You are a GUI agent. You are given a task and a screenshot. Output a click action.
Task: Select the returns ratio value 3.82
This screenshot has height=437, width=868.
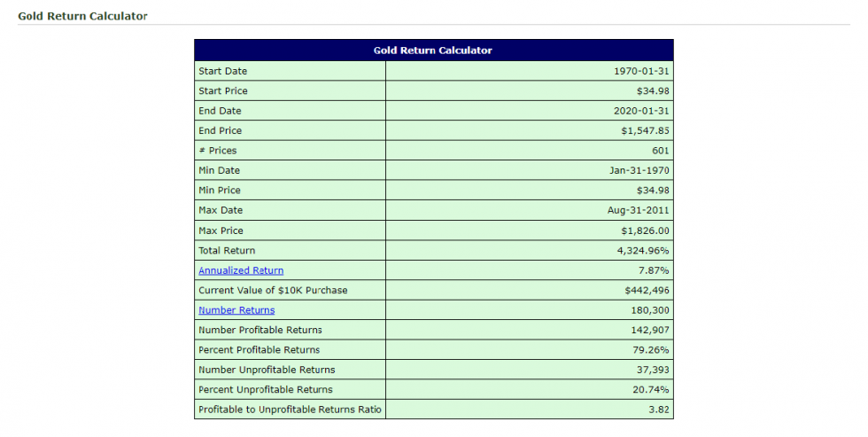(659, 410)
